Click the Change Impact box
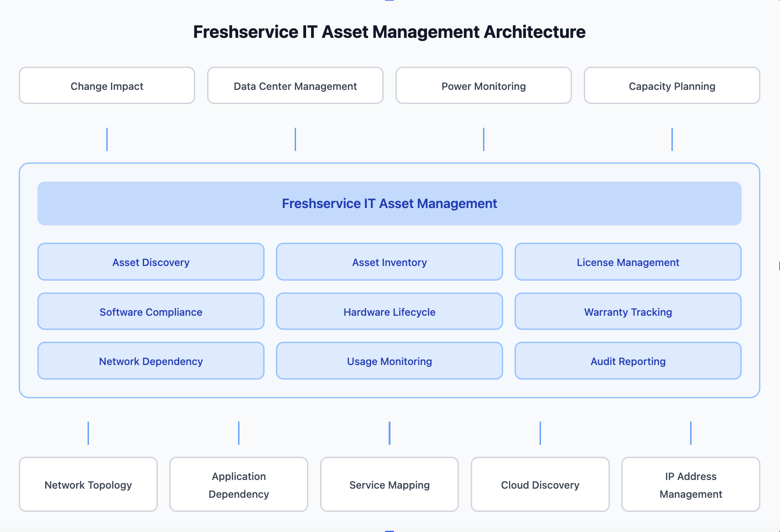The image size is (780, 532). click(x=107, y=86)
